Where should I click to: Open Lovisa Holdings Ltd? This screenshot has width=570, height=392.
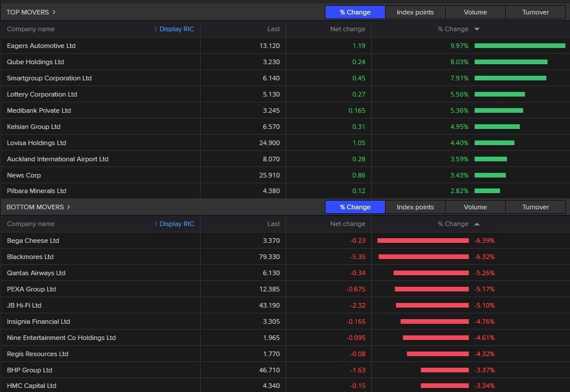(36, 143)
